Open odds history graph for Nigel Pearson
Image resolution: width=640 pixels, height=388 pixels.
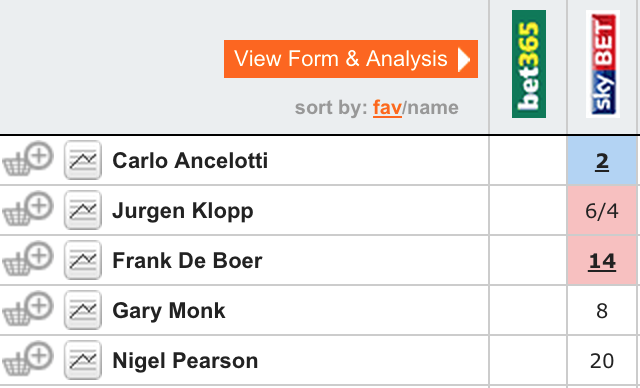click(x=83, y=360)
